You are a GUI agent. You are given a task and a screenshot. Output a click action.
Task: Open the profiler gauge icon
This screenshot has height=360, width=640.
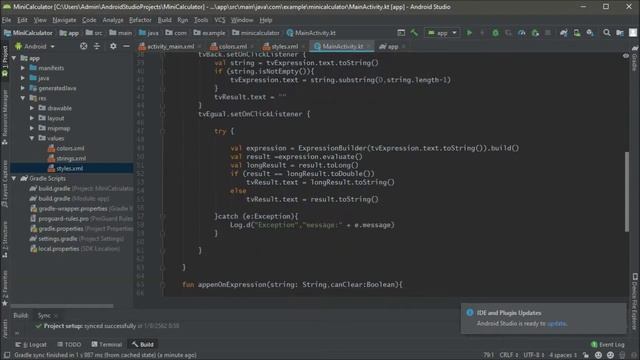(522, 33)
